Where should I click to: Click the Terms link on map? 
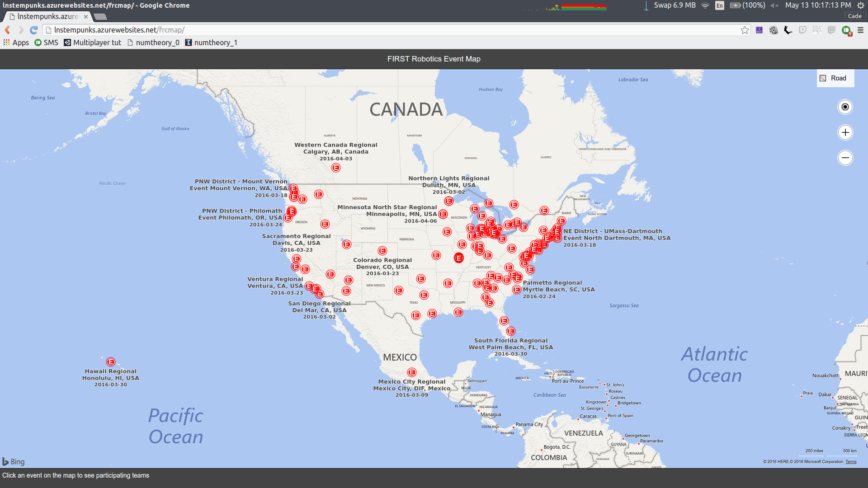pyautogui.click(x=851, y=462)
